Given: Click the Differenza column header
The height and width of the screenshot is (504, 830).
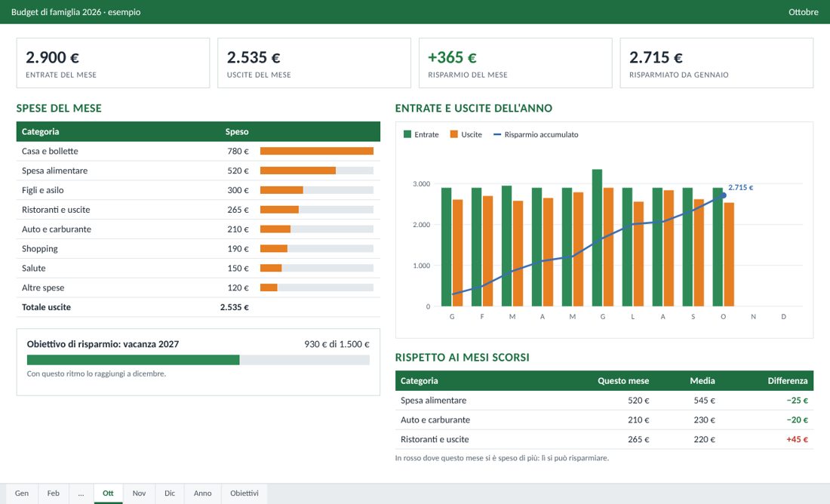Looking at the screenshot, I should point(788,381).
